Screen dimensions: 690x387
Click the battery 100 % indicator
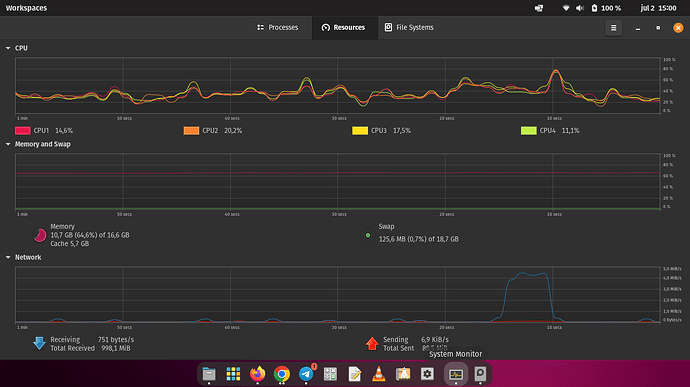click(606, 8)
